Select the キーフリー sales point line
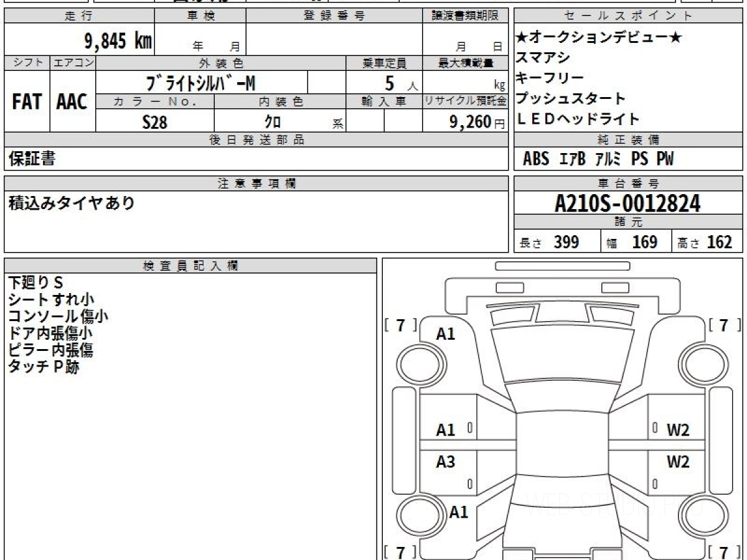This screenshot has width=747, height=560. 550,78
